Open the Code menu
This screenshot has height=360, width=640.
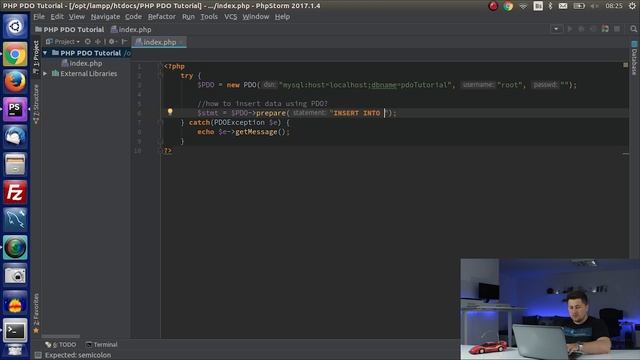click(x=133, y=17)
